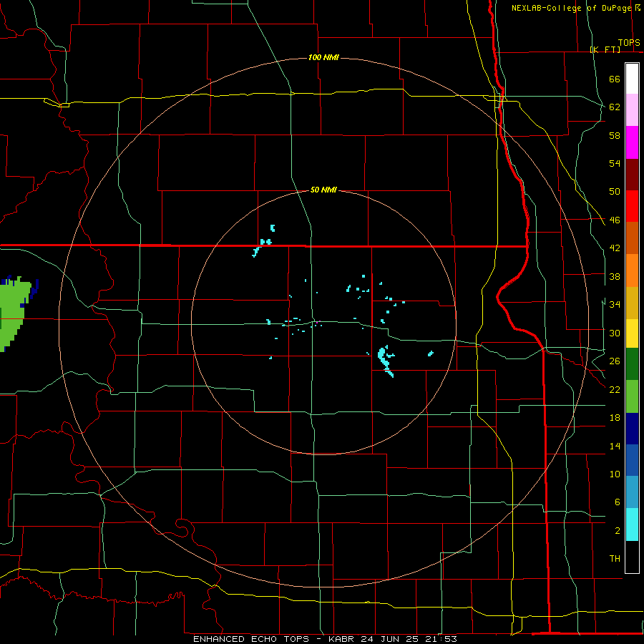The image size is (644, 644).
Task: Click the 26 legend value
Action: [615, 361]
